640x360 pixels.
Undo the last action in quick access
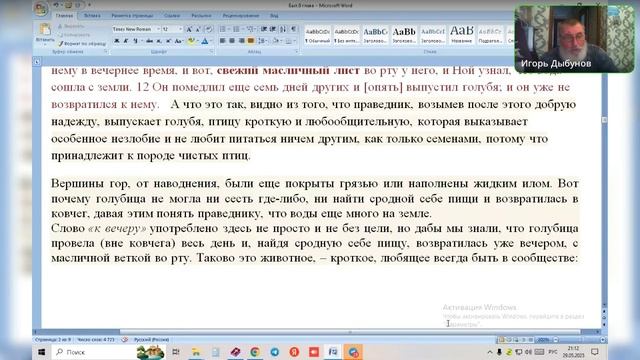(57, 5)
